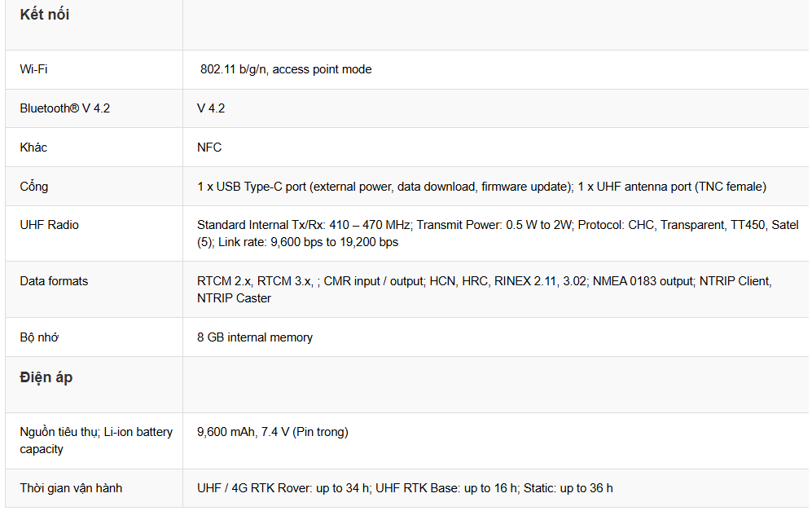
Task: Select the Thời gian vận hành label
Action: click(x=71, y=488)
